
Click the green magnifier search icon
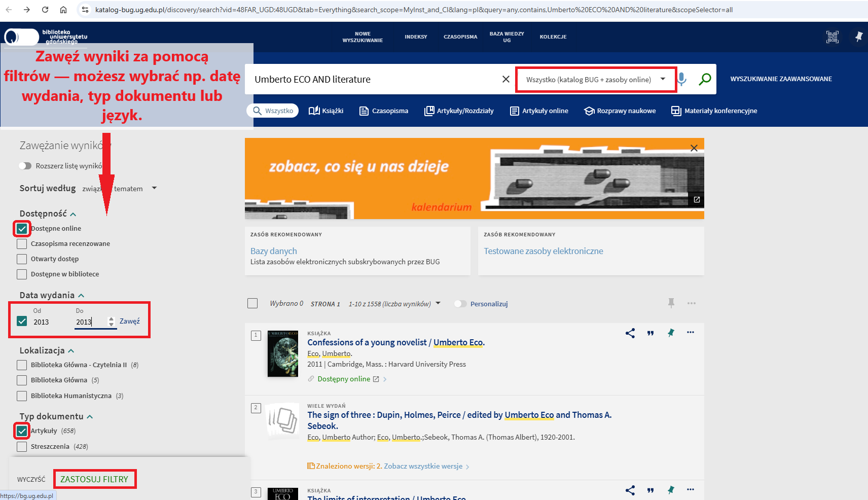tap(705, 79)
